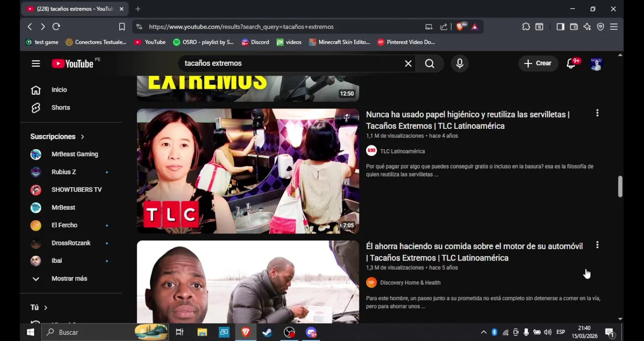The width and height of the screenshot is (644, 341).
Task: Open Brave Wallet icon
Action: pyautogui.click(x=574, y=27)
